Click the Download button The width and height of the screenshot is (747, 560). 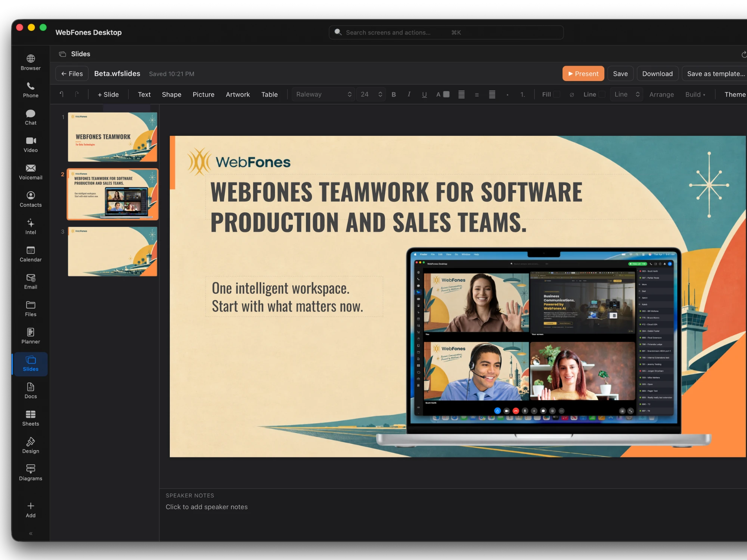(657, 74)
